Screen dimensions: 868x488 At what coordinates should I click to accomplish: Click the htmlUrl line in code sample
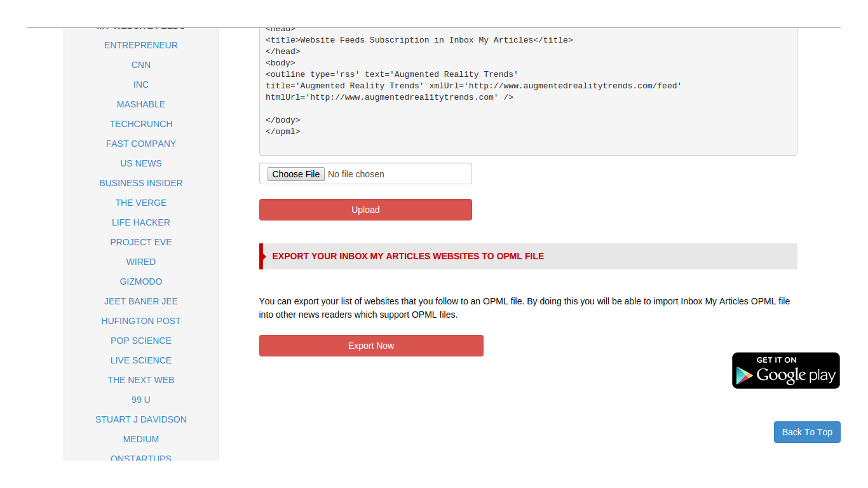(390, 97)
